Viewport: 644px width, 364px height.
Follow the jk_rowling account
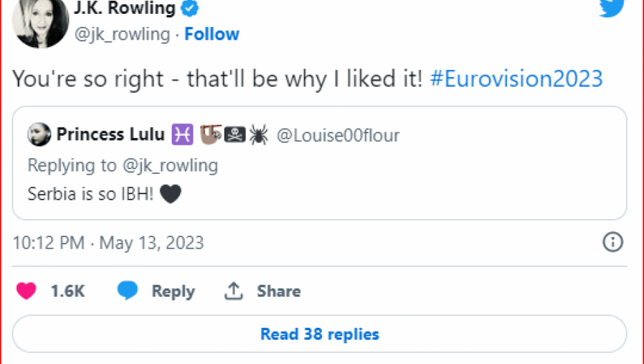point(211,34)
